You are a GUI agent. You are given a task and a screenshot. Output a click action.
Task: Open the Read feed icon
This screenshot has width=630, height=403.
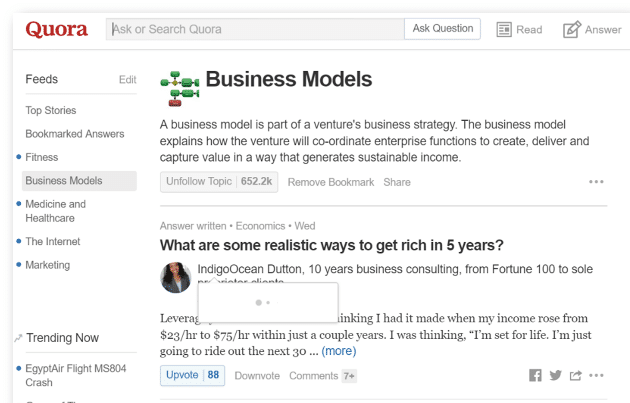point(504,29)
